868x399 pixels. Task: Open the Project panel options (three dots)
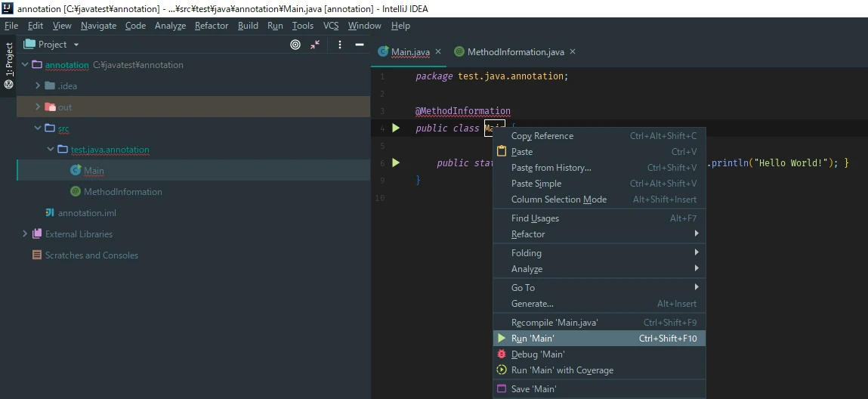(x=340, y=45)
